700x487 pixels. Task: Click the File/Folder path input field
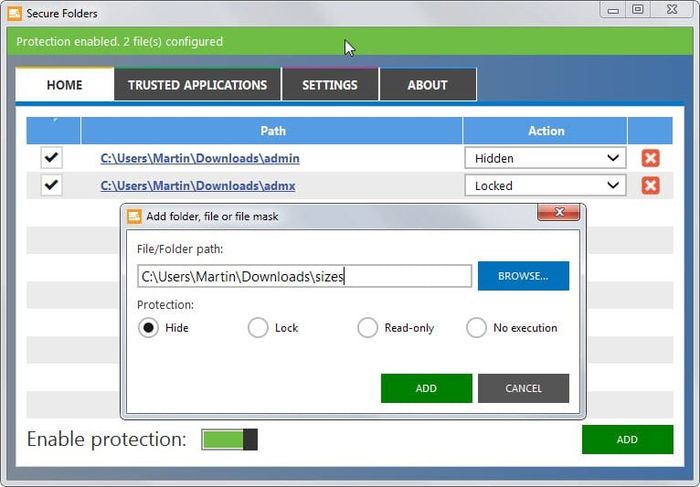coord(304,276)
